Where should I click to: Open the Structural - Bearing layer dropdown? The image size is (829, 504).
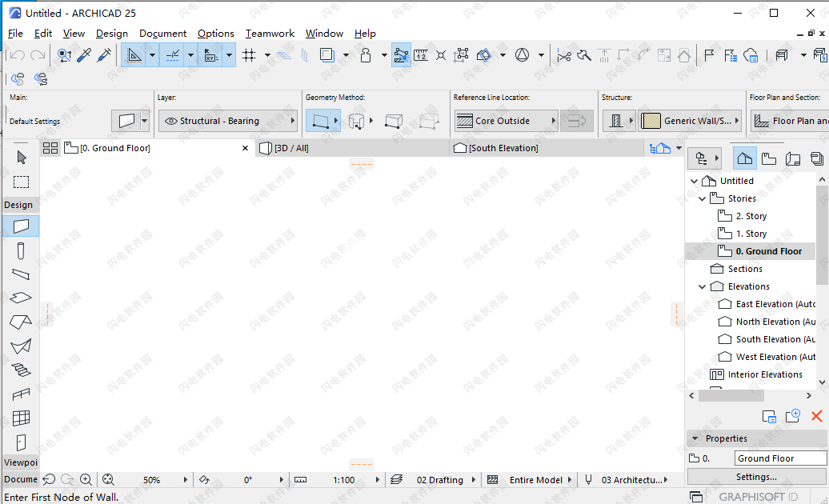228,121
